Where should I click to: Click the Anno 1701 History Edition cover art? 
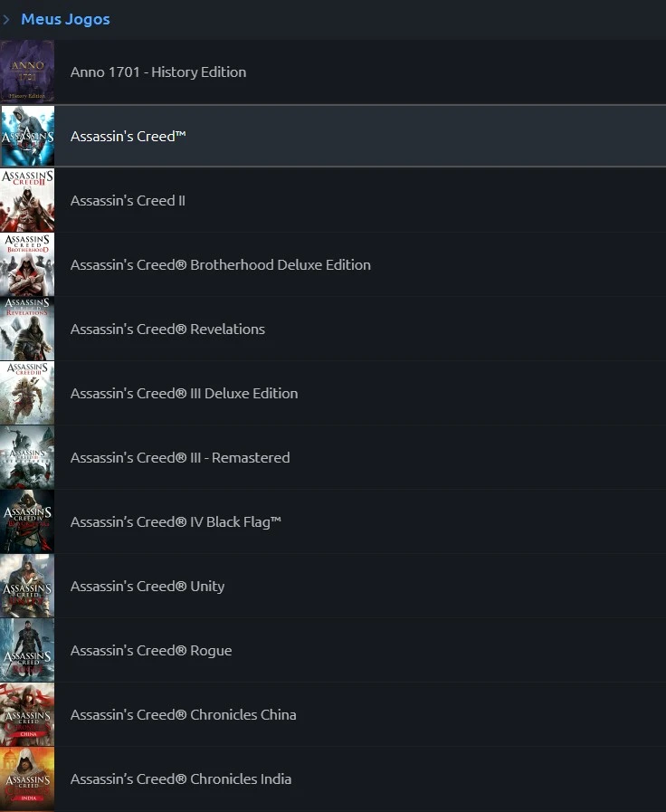[27, 72]
